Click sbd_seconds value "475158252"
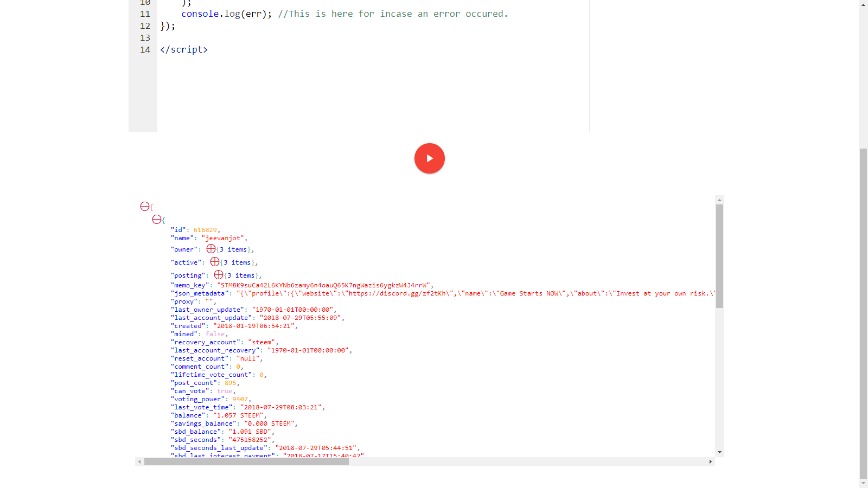Screen dimensions: 868x488 [x=250, y=440]
